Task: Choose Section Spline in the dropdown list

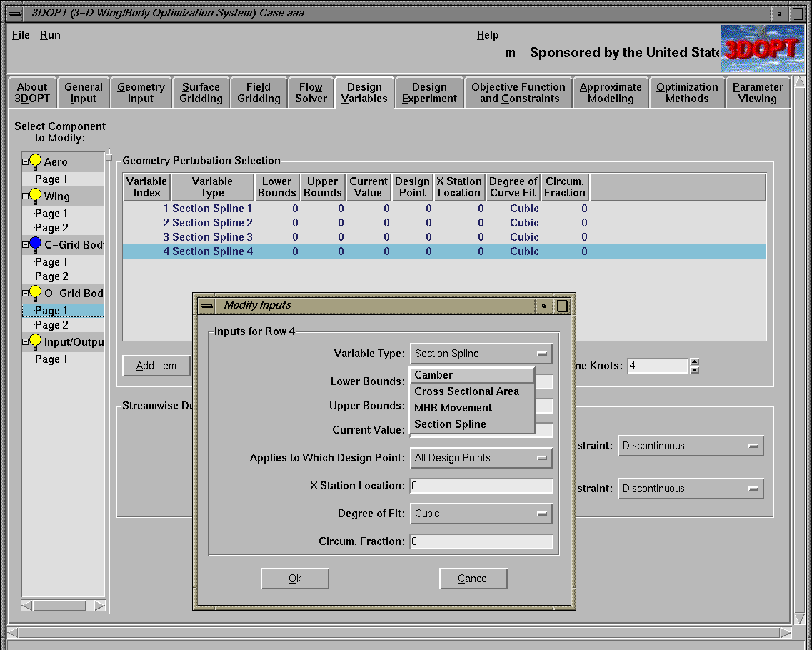Action: click(x=473, y=424)
